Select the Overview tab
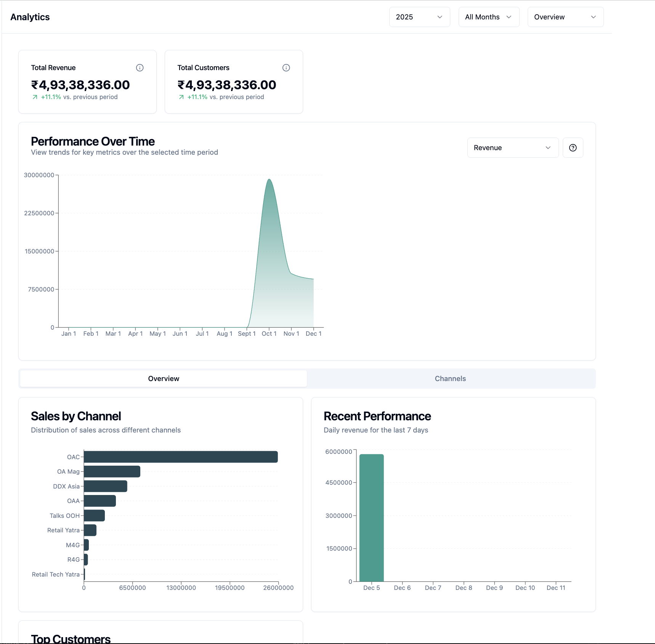Screen dimensions: 655x644 click(x=163, y=378)
